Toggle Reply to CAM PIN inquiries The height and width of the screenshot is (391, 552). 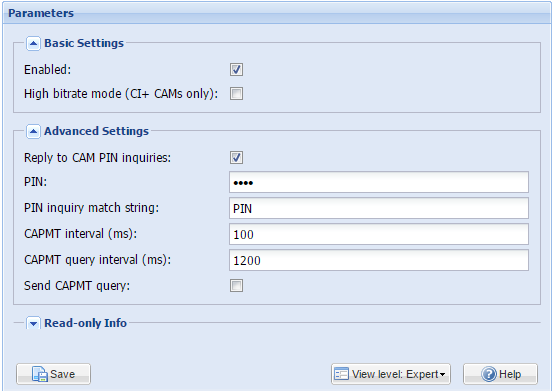pos(236,157)
